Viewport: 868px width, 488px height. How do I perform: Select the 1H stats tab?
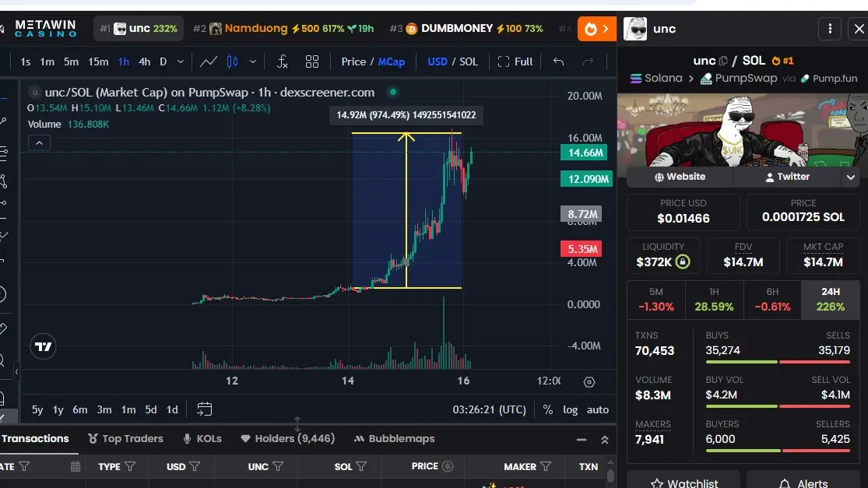714,300
